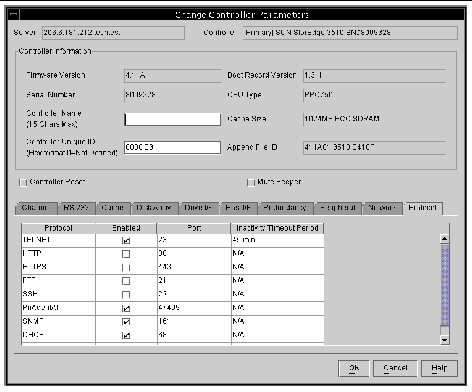Screen dimensions: 472x392
Task: Switch to the Redundancy tab
Action: click(x=286, y=208)
